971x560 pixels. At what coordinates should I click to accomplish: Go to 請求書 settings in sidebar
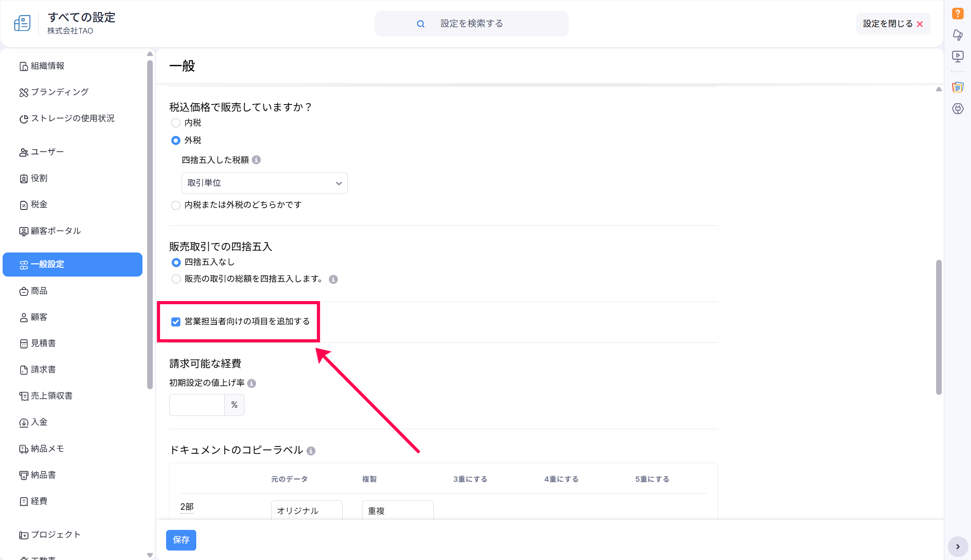click(43, 370)
